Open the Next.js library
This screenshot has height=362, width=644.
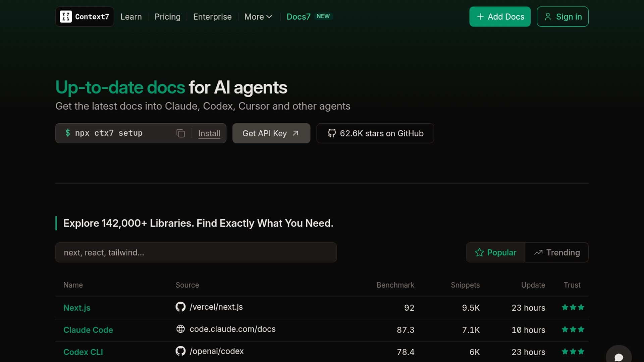pos(77,308)
